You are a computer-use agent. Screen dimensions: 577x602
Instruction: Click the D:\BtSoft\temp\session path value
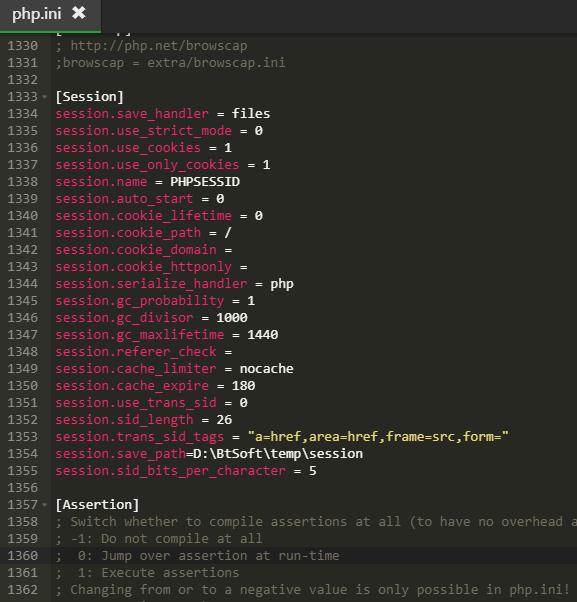point(278,454)
